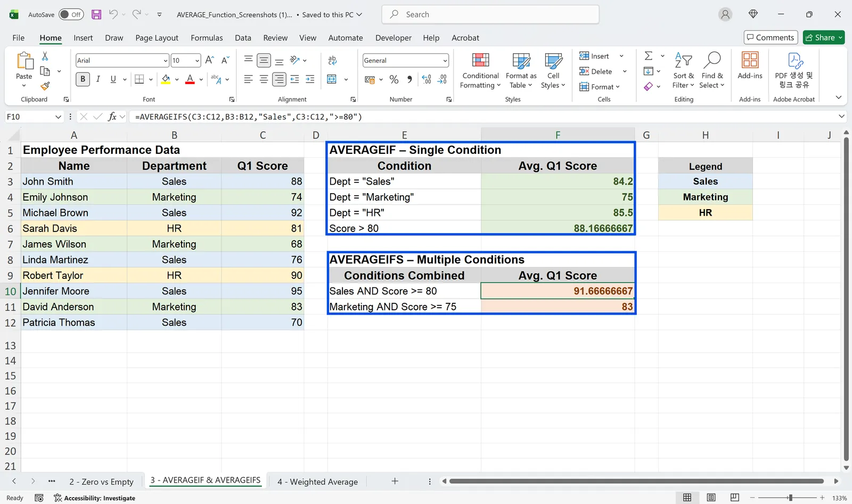852x504 pixels.
Task: Toggle Underline formatting
Action: click(x=113, y=79)
